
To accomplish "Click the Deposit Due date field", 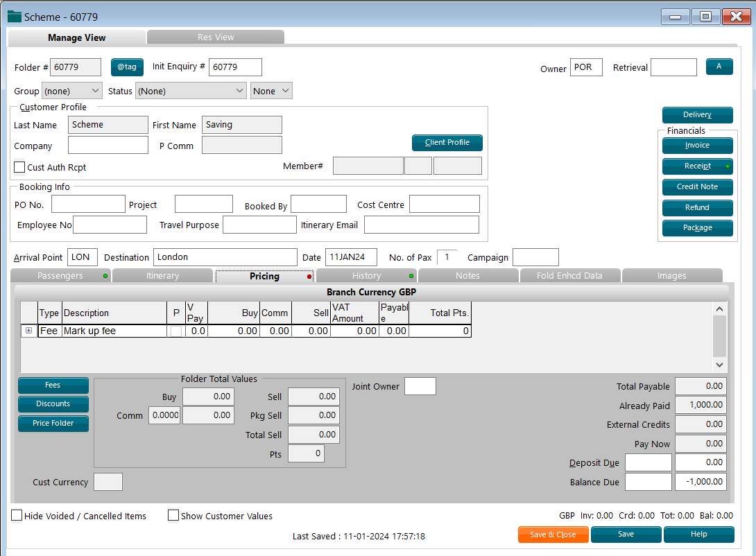I will pyautogui.click(x=648, y=462).
